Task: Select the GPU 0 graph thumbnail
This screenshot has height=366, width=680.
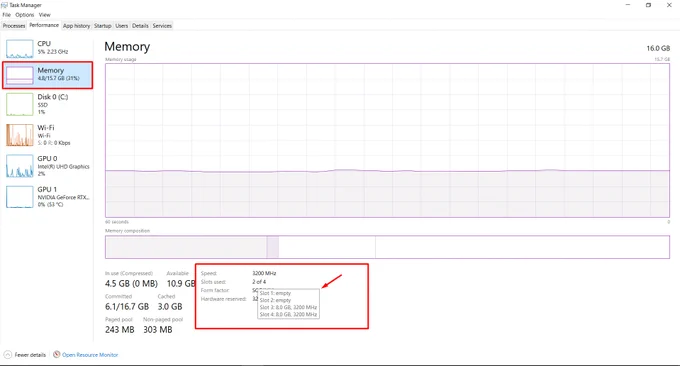Action: (20, 166)
